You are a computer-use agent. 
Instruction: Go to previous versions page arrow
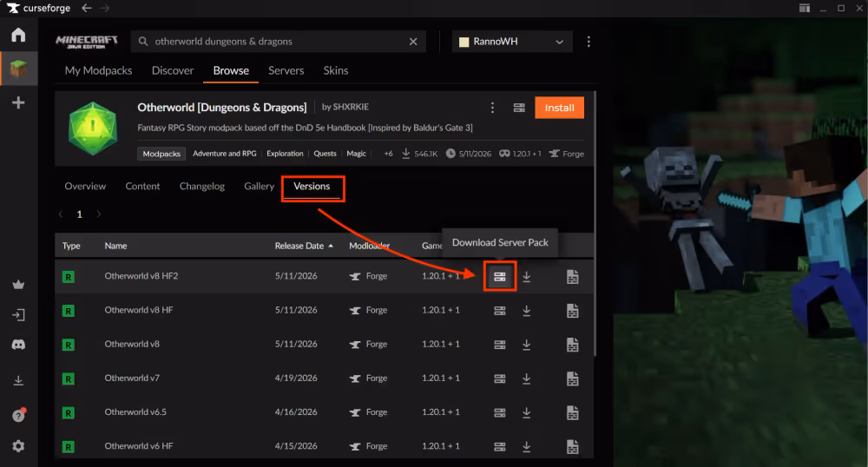click(x=61, y=214)
